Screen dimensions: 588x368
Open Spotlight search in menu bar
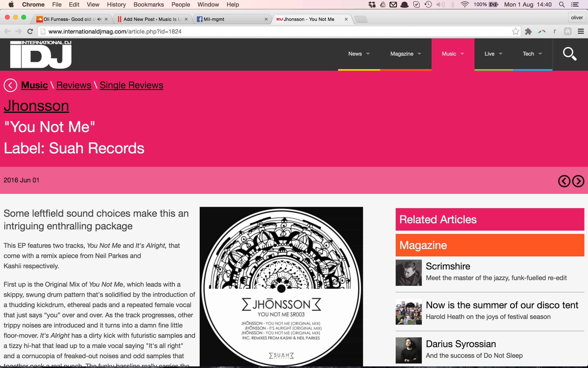(561, 4)
